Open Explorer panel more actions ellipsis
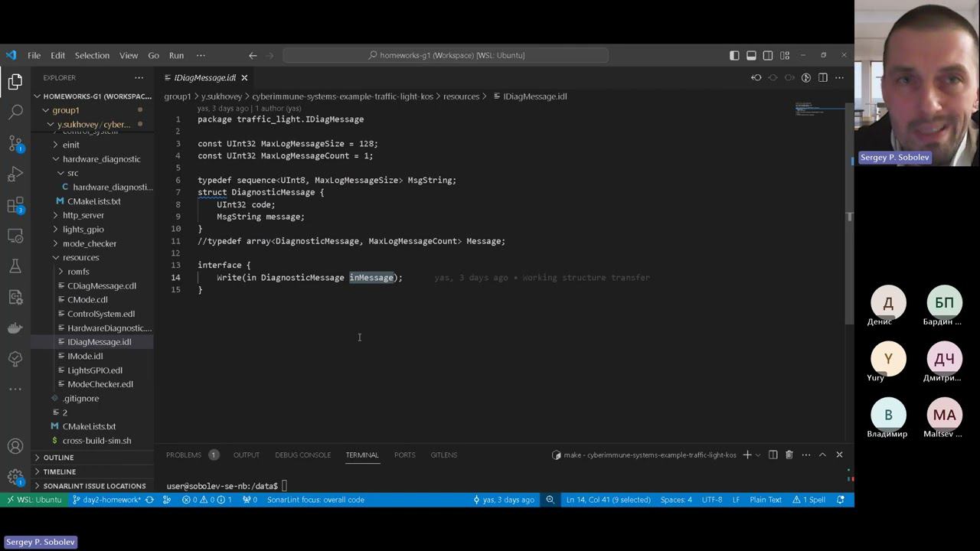980x551 pixels. click(139, 77)
